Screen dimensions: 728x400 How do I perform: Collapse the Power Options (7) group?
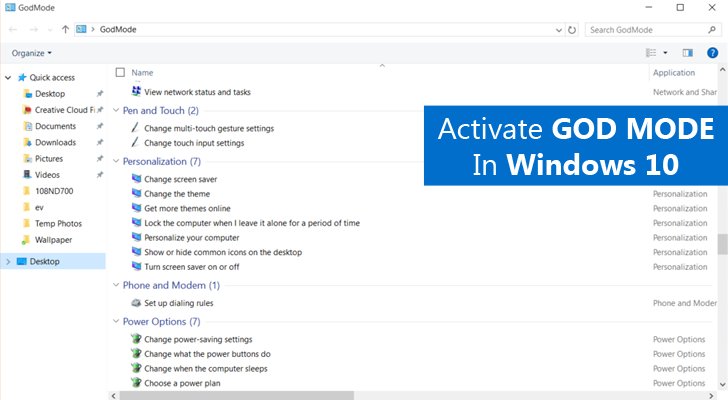(x=114, y=322)
